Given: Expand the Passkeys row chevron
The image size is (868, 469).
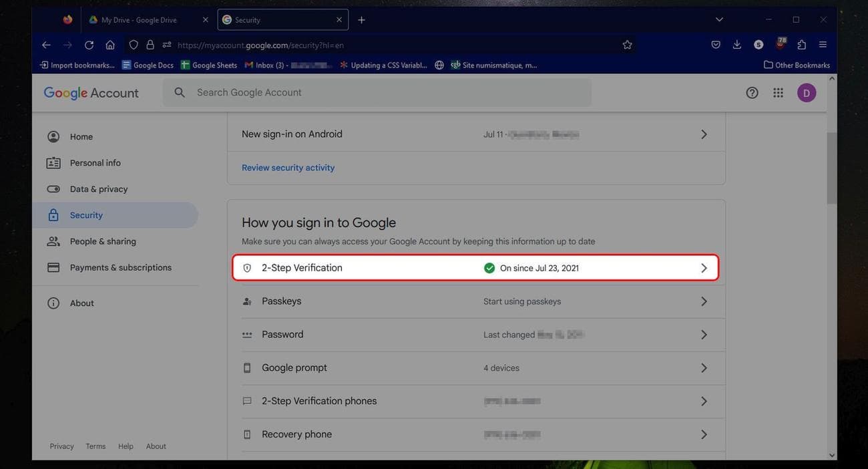Looking at the screenshot, I should [x=704, y=301].
